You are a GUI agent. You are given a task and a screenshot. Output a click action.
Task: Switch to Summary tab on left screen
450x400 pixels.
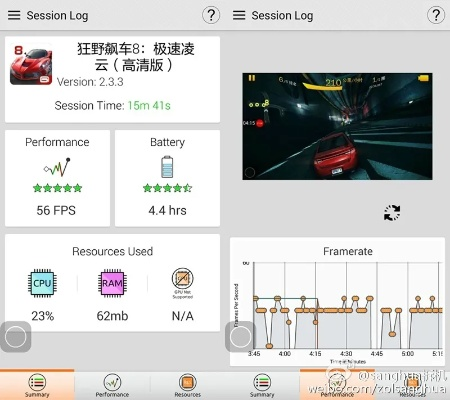click(37, 385)
